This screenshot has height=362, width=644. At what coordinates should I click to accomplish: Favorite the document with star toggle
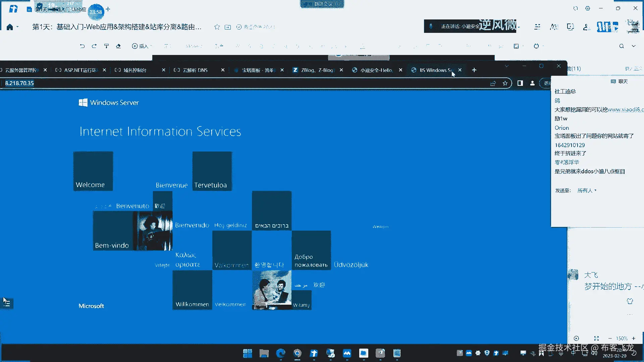pos(217,27)
